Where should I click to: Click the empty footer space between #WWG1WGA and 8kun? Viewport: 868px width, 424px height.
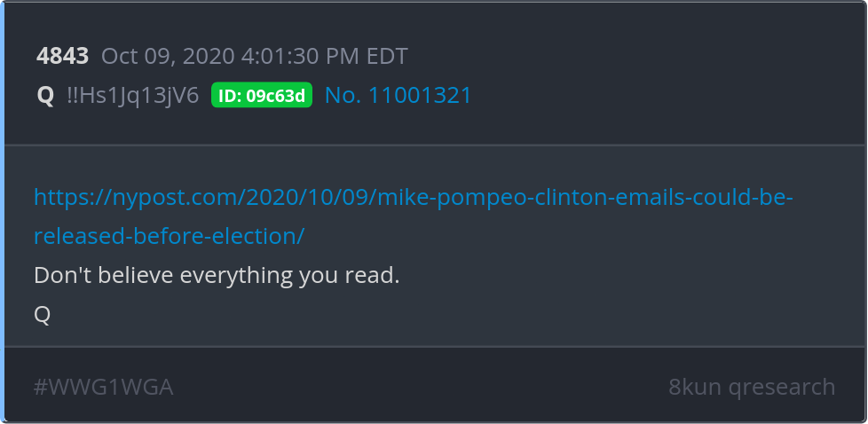pos(421,387)
